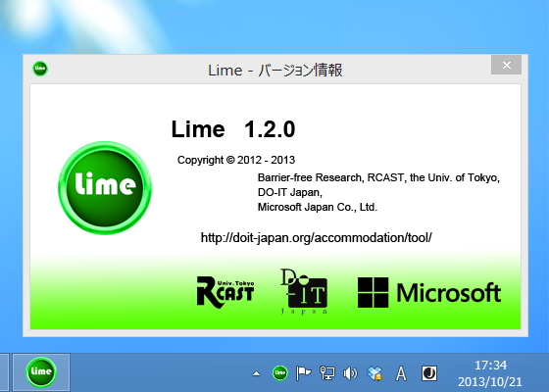The width and height of the screenshot is (549, 392).
Task: Click the small Lime icon in the system tray
Action: pyautogui.click(x=279, y=373)
